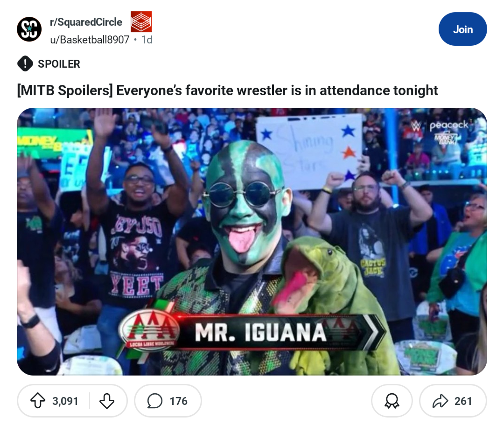Join the SquaredCircle community
This screenshot has height=425, width=504.
[462, 29]
